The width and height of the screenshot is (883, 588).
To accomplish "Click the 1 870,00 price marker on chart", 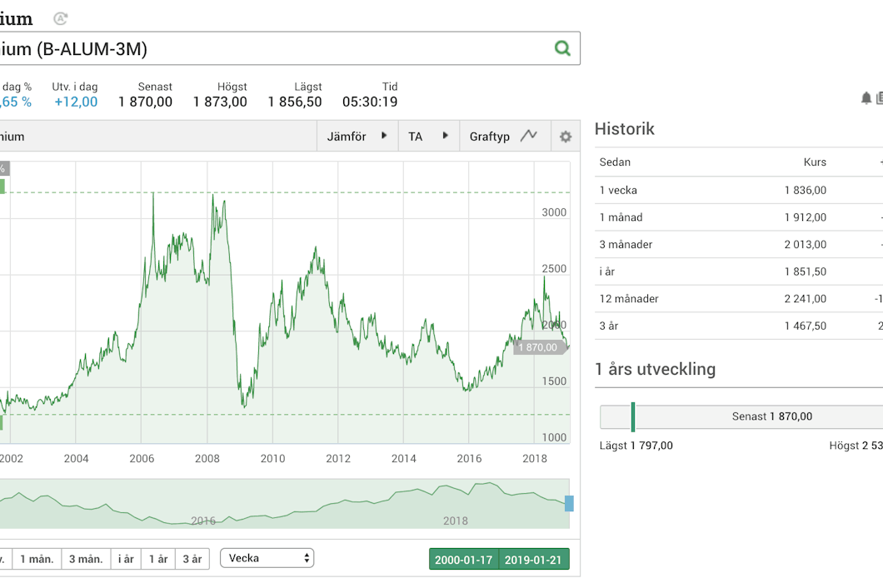I will [540, 347].
